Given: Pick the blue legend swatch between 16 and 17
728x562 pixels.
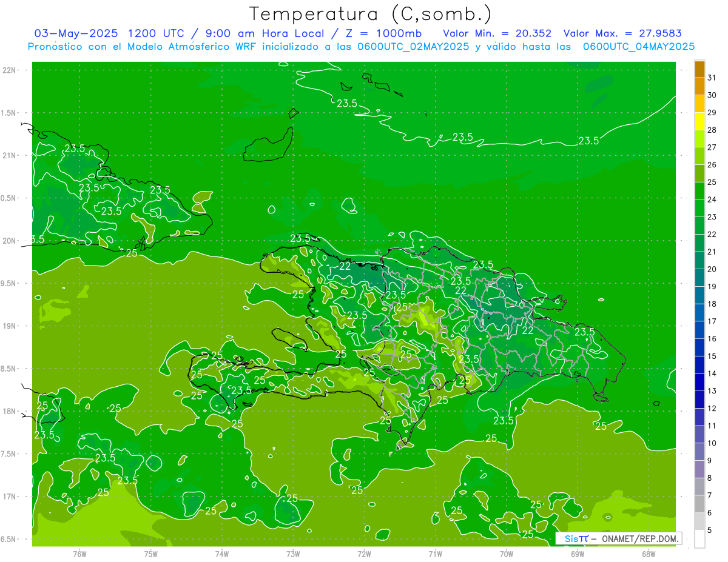Looking at the screenshot, I should (x=699, y=330).
